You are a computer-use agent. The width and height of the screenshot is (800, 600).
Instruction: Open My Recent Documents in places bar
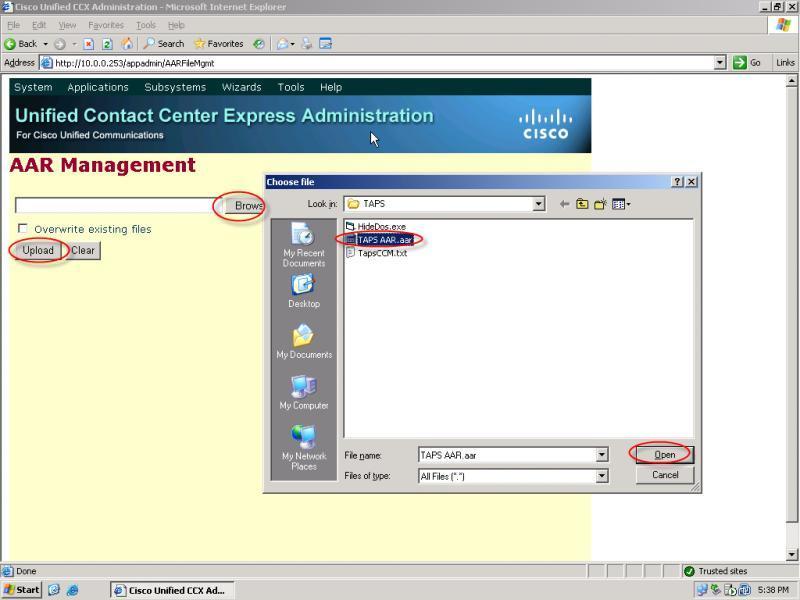coord(304,245)
